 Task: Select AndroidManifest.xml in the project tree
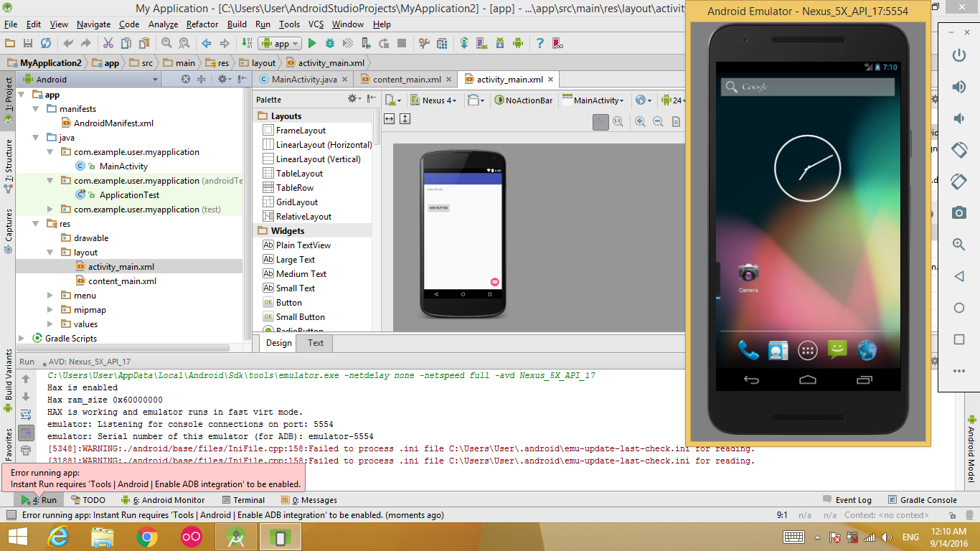point(108,123)
